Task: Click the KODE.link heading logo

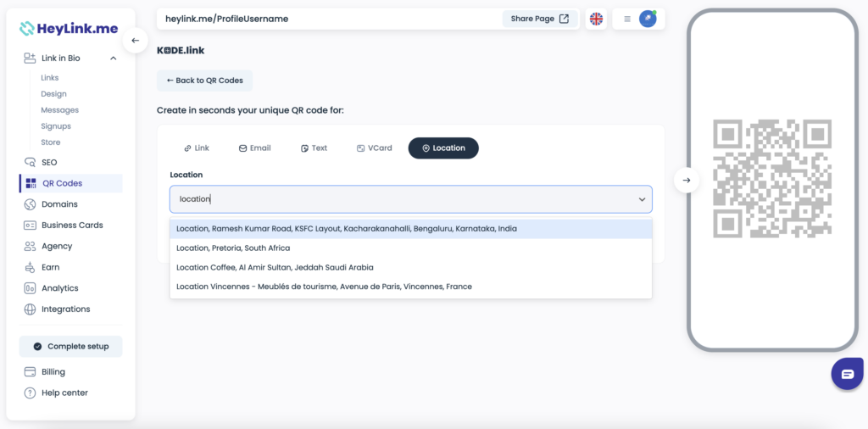Action: (x=181, y=50)
